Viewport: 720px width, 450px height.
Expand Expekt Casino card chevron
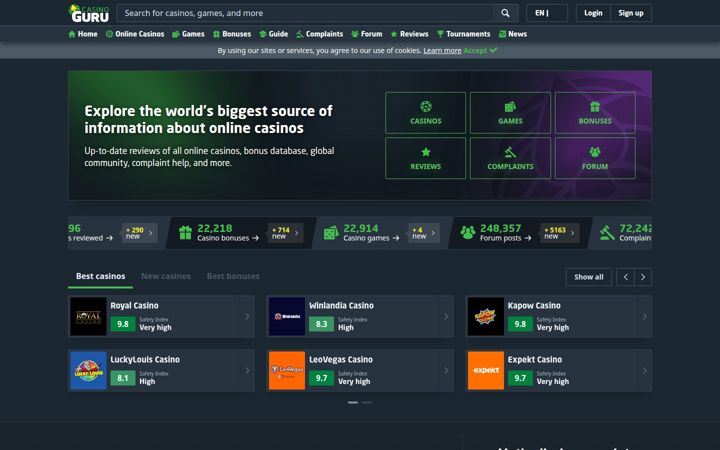(x=645, y=371)
